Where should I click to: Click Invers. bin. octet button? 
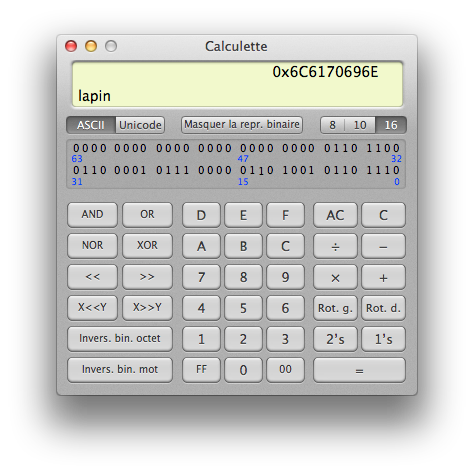(x=120, y=339)
